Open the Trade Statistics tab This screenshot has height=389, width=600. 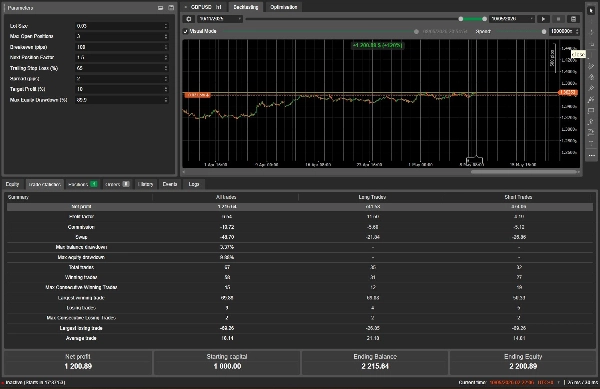click(x=45, y=184)
